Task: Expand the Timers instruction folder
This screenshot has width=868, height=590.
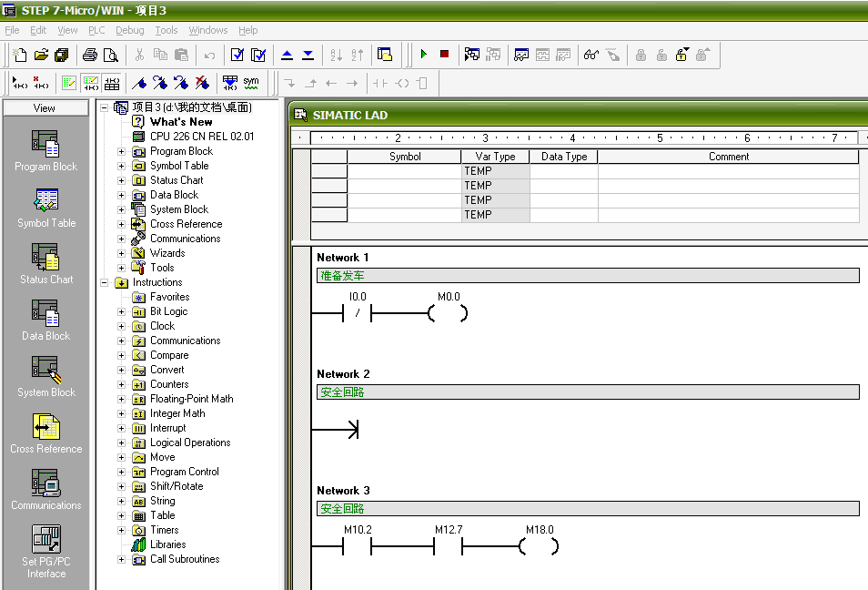Action: click(x=122, y=530)
